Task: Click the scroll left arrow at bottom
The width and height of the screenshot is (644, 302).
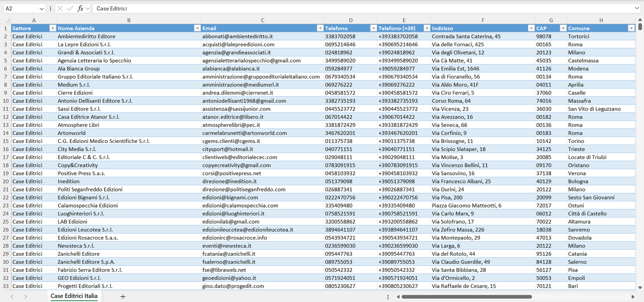Action: [398, 297]
